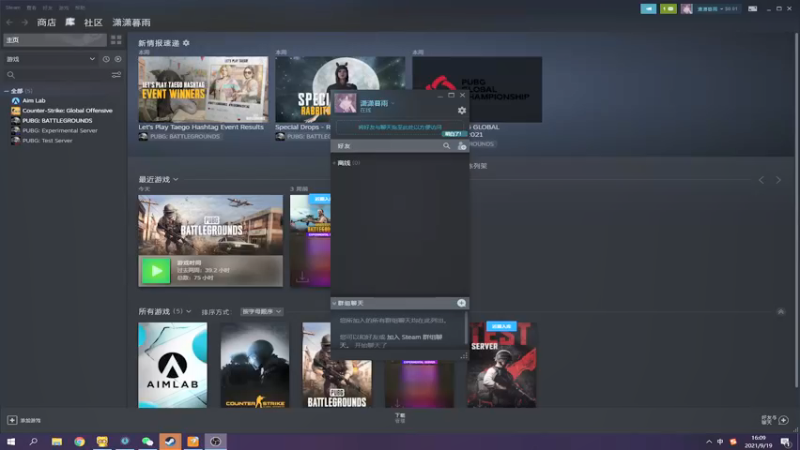The height and width of the screenshot is (450, 800).
Task: Click the Steam taskbar icon
Action: point(170,441)
